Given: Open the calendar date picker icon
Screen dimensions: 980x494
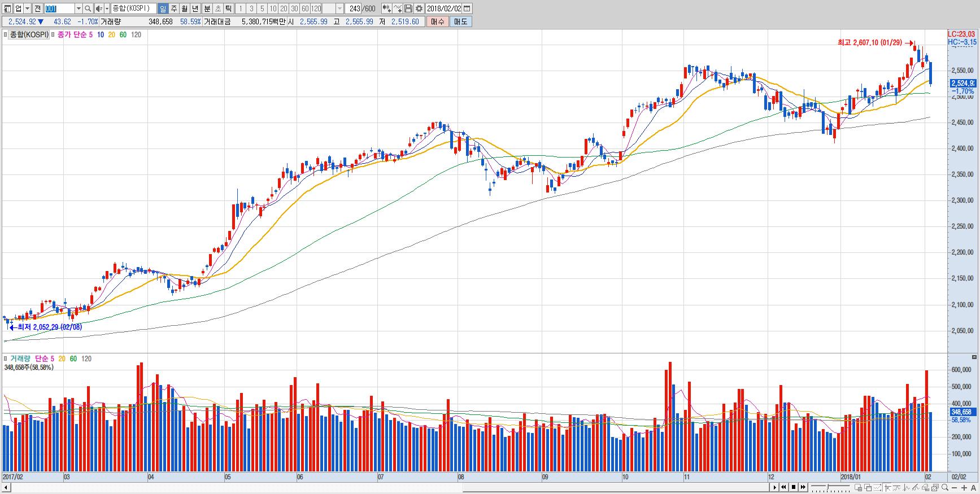Looking at the screenshot, I should pos(467,8).
